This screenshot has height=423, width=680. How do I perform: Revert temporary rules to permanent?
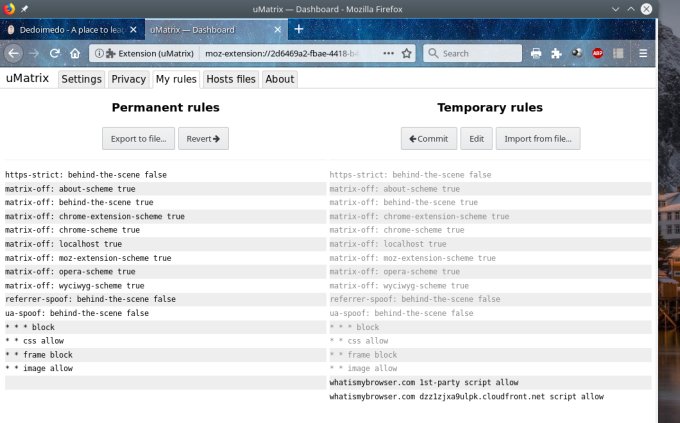[x=203, y=138]
